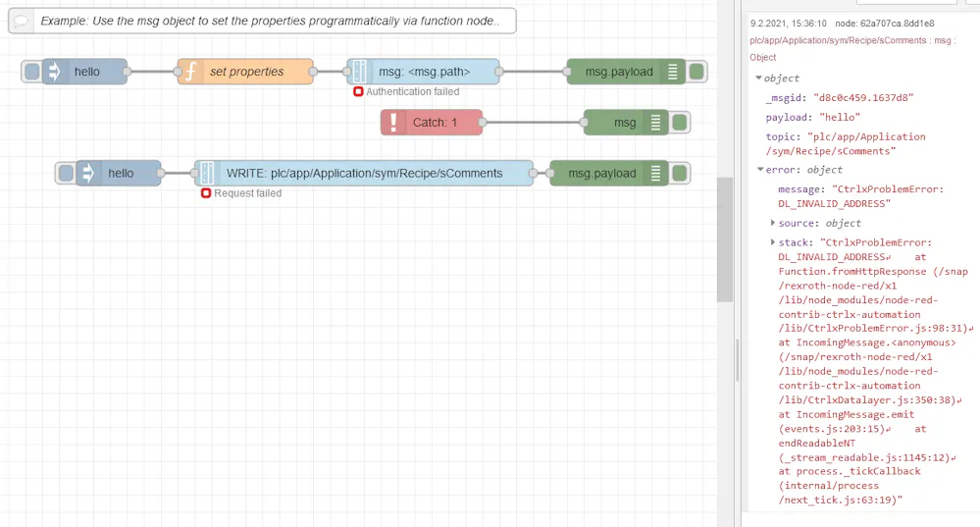Click arrow icon on bottom hello inject node
980x527 pixels.
(87, 173)
